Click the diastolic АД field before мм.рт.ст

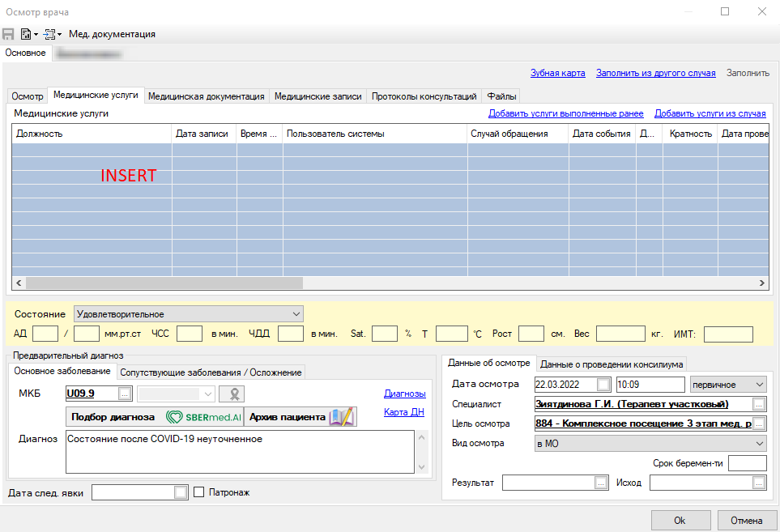(87, 334)
